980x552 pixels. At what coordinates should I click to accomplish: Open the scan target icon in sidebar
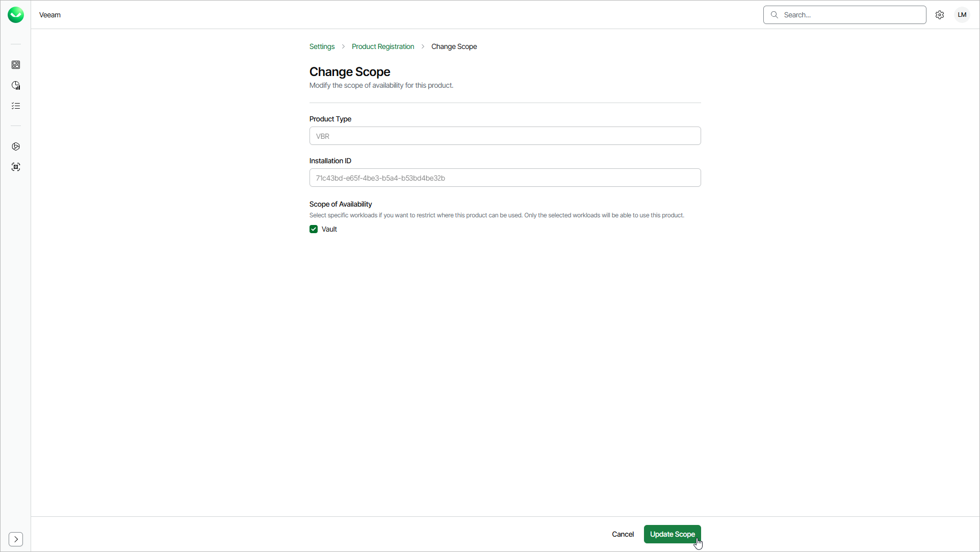click(x=16, y=167)
